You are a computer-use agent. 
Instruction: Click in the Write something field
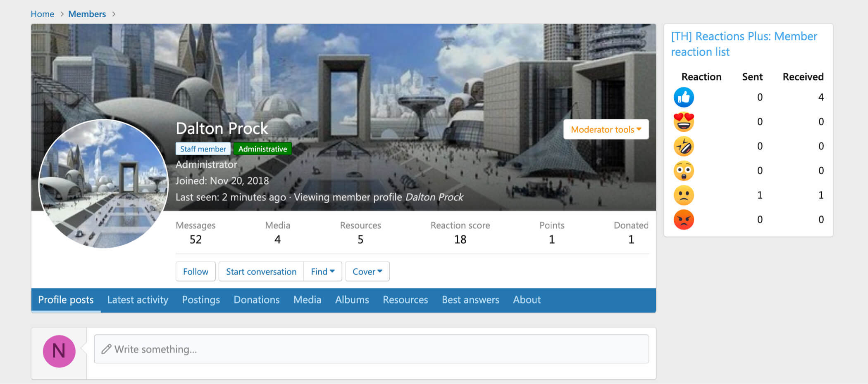[371, 349]
